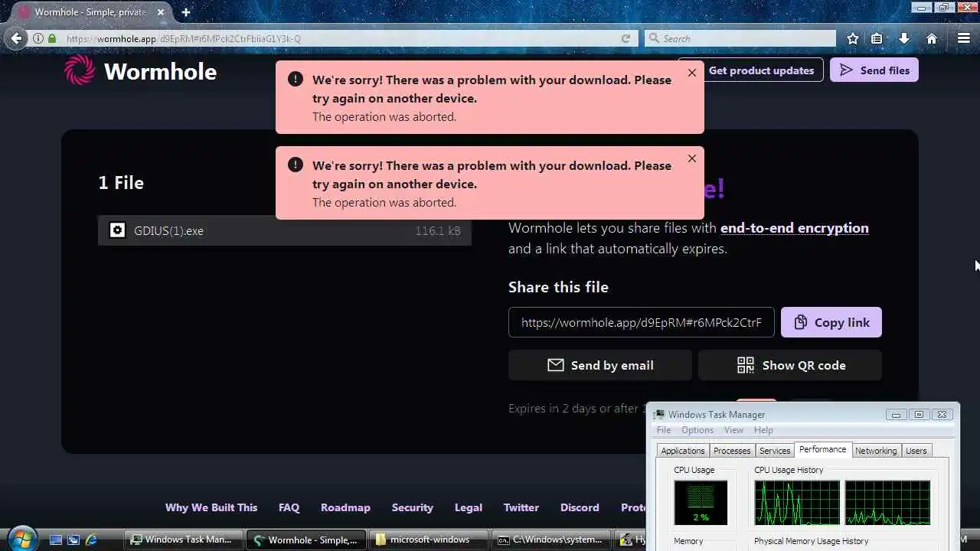Click the site information icon in address bar
The width and height of the screenshot is (980, 551).
tap(38, 38)
